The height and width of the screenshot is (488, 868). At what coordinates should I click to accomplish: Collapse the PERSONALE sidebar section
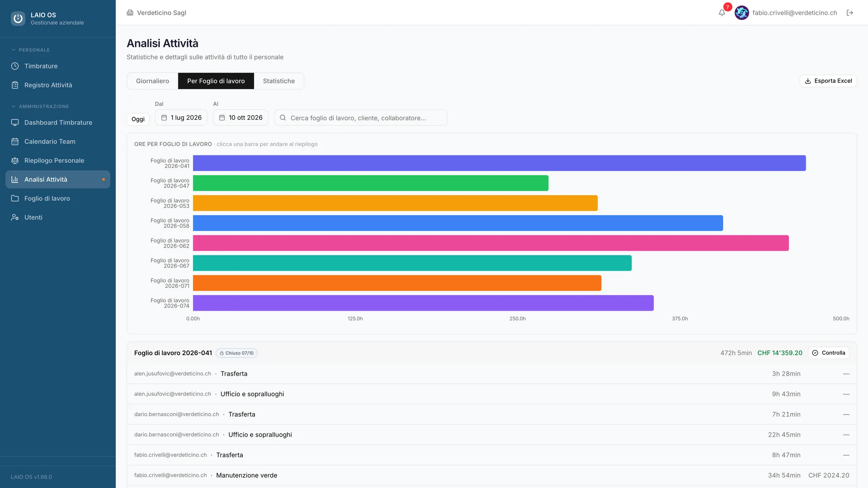click(31, 50)
